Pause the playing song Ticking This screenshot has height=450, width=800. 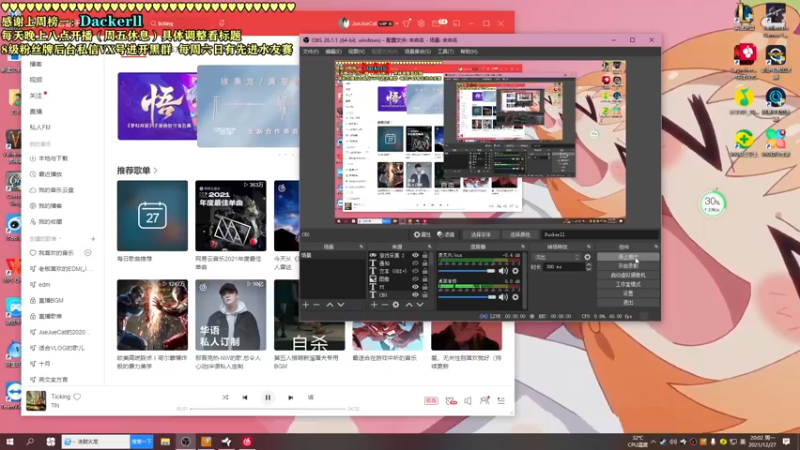click(268, 397)
